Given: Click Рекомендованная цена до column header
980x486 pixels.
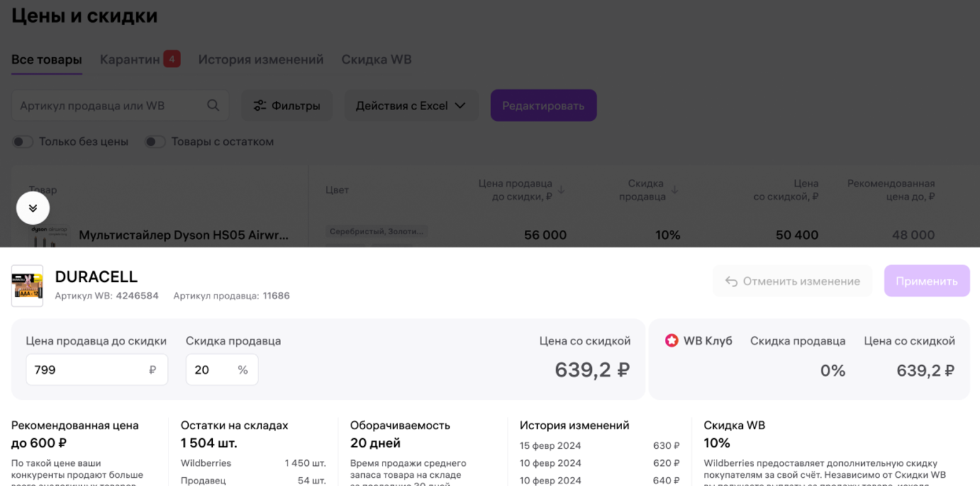Looking at the screenshot, I should point(891,190).
